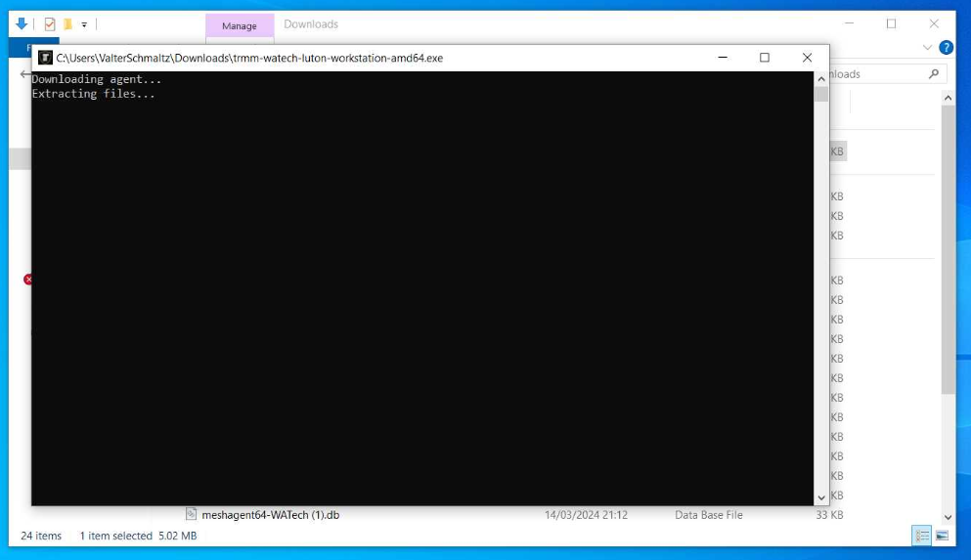Click the 33 KB size cell
The image size is (971, 560).
tap(829, 515)
